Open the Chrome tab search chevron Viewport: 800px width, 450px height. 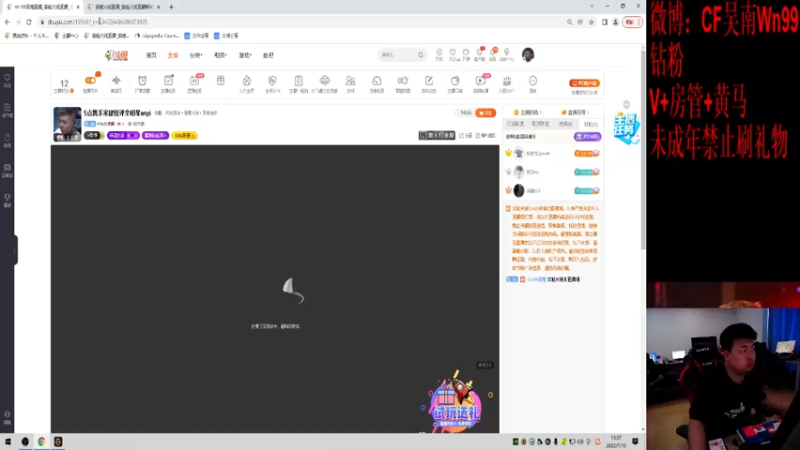coord(592,6)
